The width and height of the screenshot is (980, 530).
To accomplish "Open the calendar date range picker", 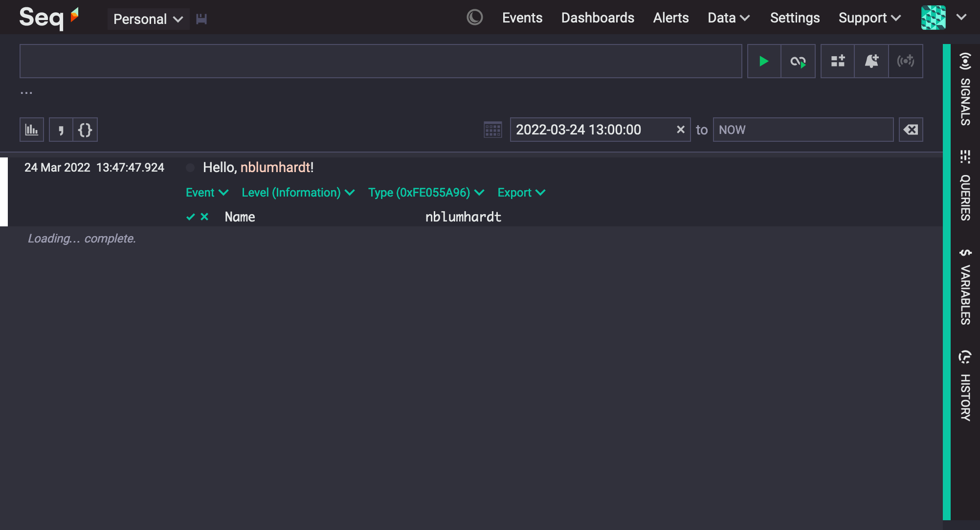I will [x=493, y=130].
